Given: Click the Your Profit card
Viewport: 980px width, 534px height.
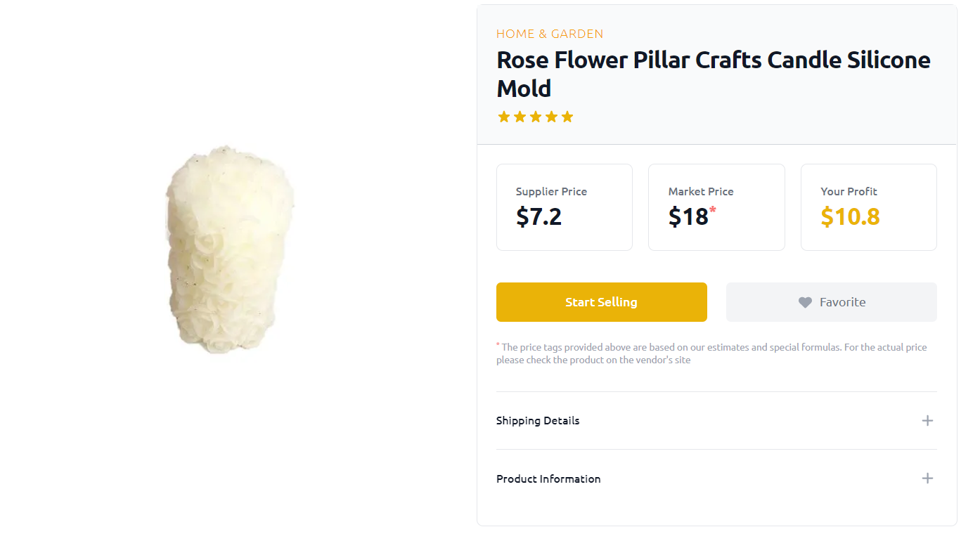Looking at the screenshot, I should (868, 207).
